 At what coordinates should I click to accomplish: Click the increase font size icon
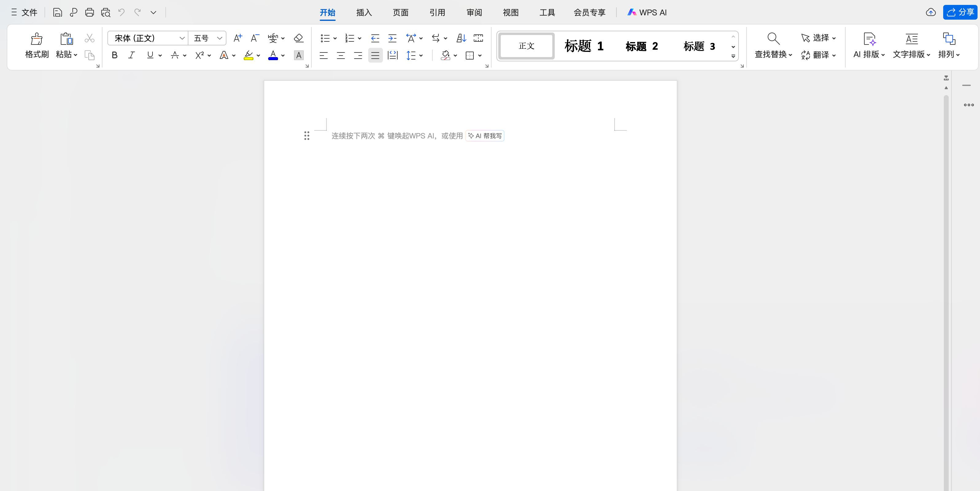[x=237, y=38]
